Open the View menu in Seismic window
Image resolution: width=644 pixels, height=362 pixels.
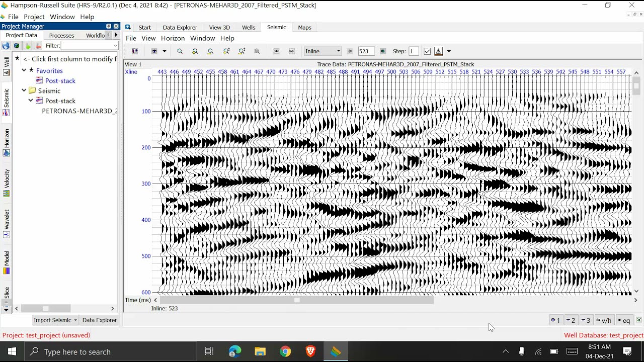click(x=148, y=38)
